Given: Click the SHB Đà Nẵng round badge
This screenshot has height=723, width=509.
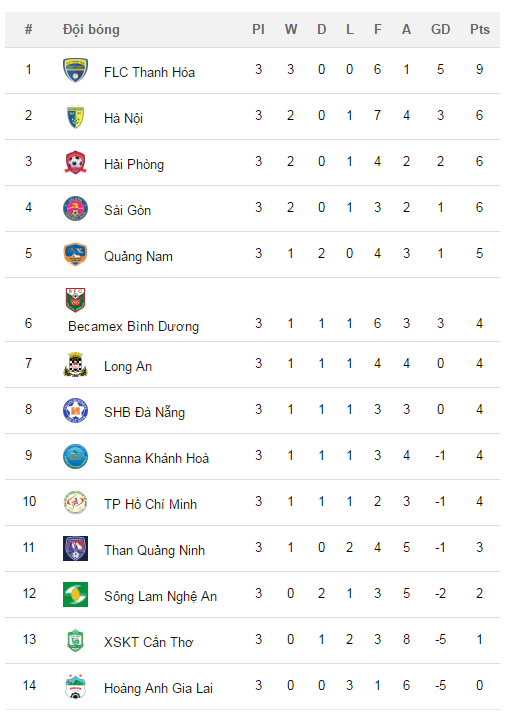Looking at the screenshot, I should pyautogui.click(x=75, y=410).
